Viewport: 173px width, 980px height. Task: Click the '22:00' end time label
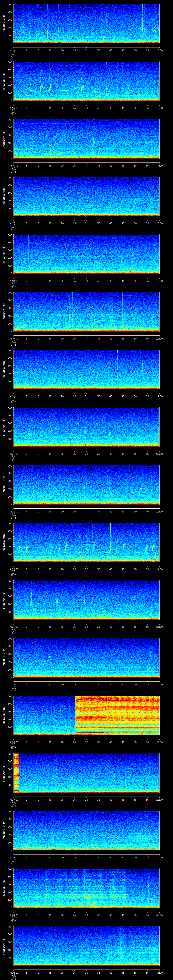pos(160,454)
